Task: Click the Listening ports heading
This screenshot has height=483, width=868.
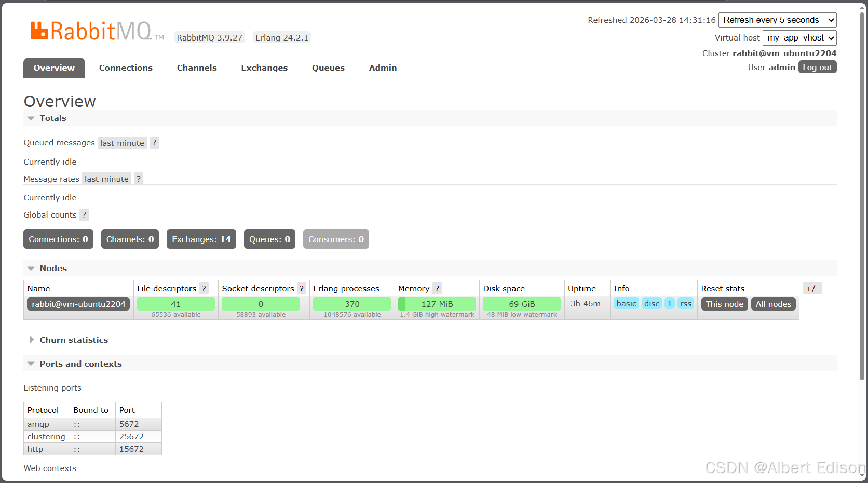Action: tap(52, 388)
